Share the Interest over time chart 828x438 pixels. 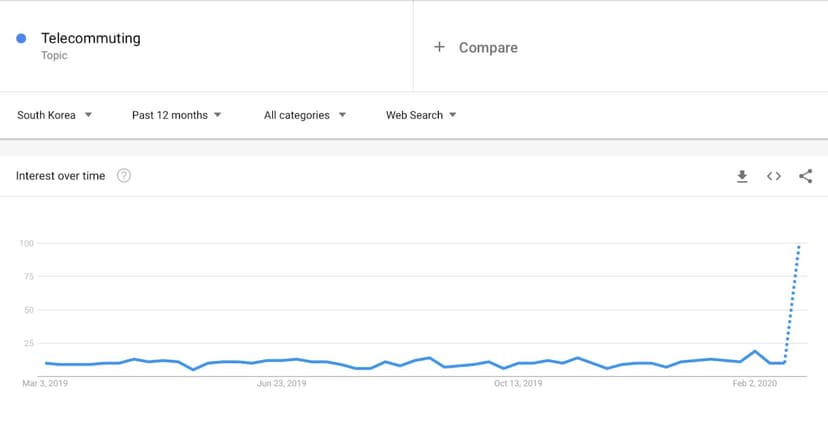tap(805, 176)
